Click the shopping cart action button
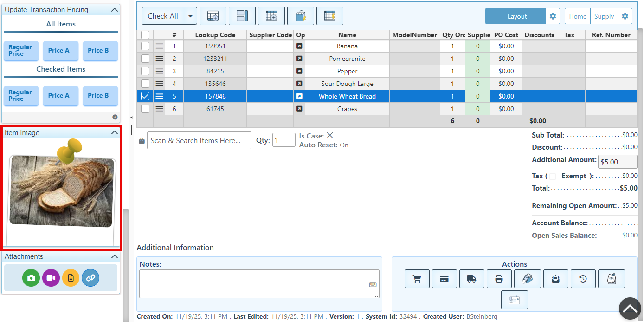 coord(417,279)
